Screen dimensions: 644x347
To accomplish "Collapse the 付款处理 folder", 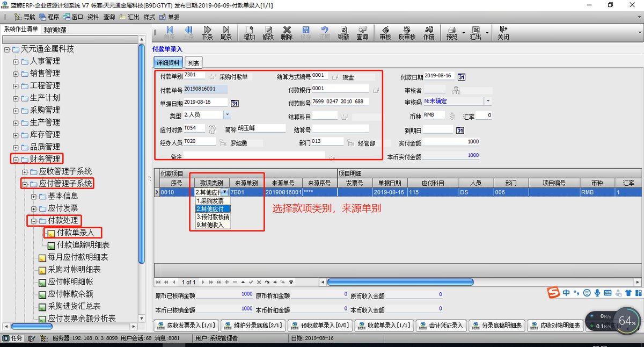I will point(33,221).
